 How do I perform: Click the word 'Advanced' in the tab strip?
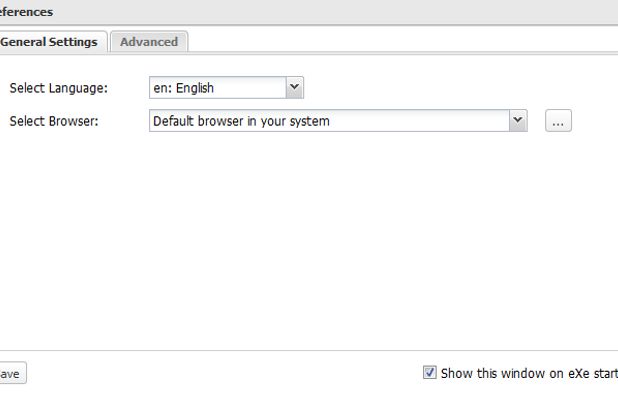click(149, 42)
